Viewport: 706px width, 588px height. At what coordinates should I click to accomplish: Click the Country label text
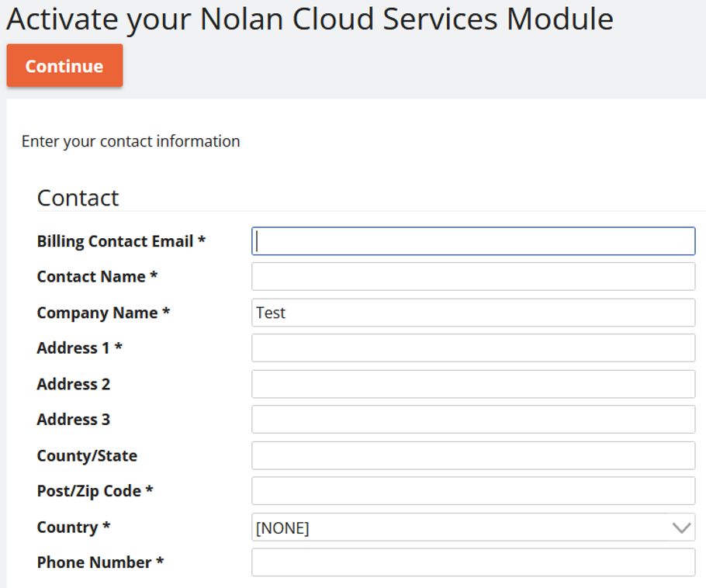click(73, 527)
